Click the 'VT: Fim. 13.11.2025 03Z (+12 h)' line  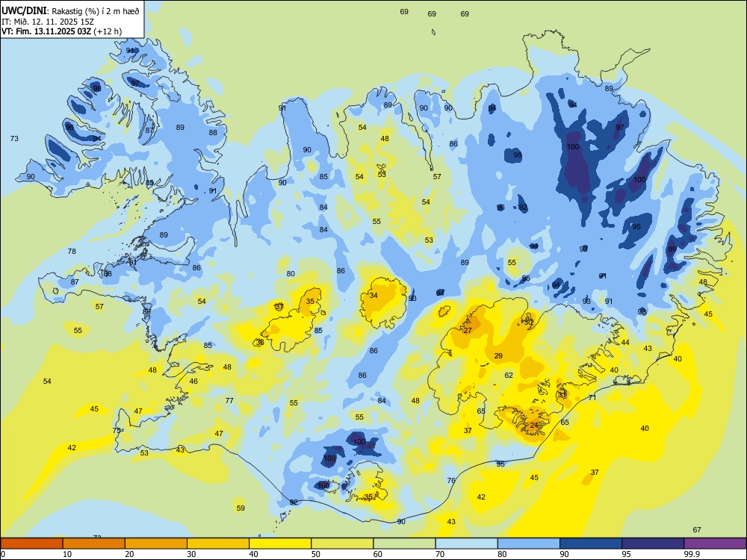pyautogui.click(x=61, y=31)
